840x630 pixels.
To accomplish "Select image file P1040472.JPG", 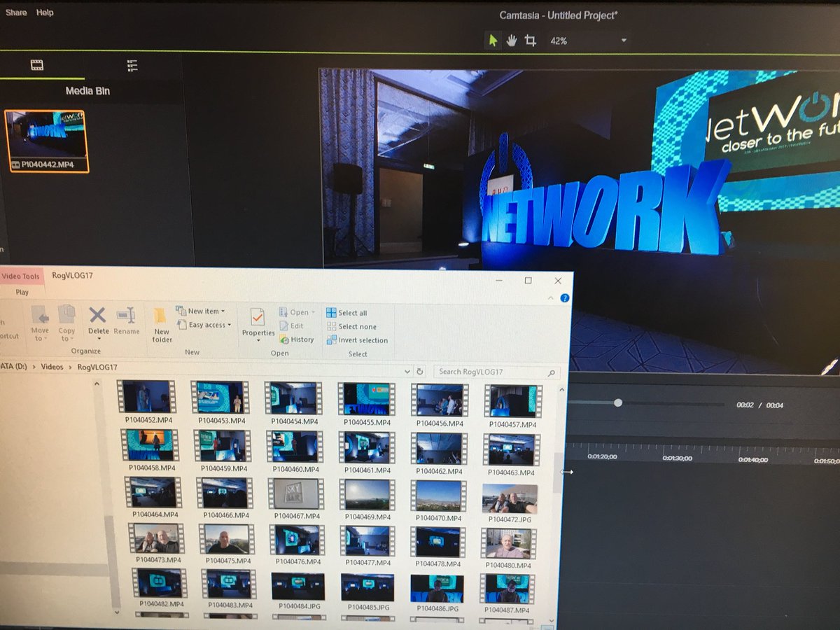I will coord(510,503).
